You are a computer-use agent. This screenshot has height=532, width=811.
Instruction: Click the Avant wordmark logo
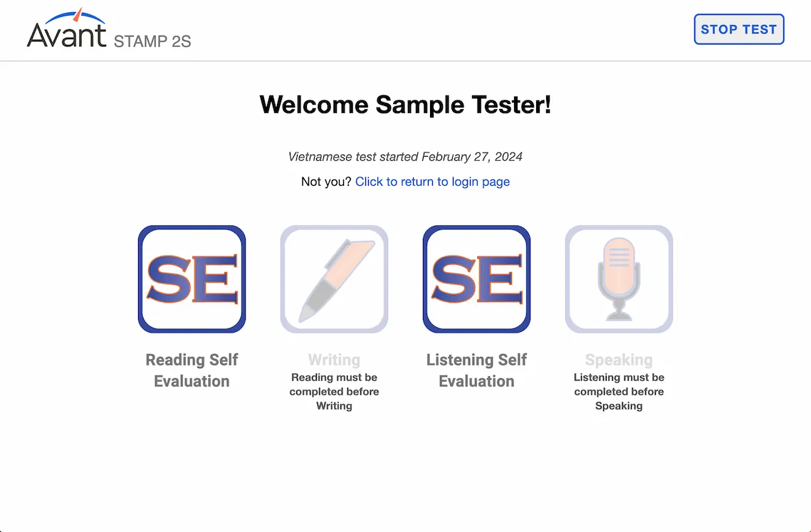[67, 35]
